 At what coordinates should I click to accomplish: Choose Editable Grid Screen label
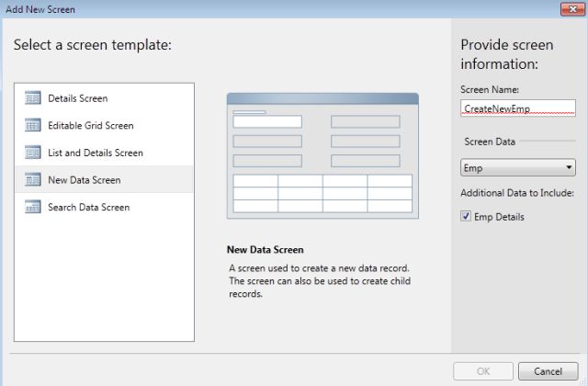click(91, 125)
